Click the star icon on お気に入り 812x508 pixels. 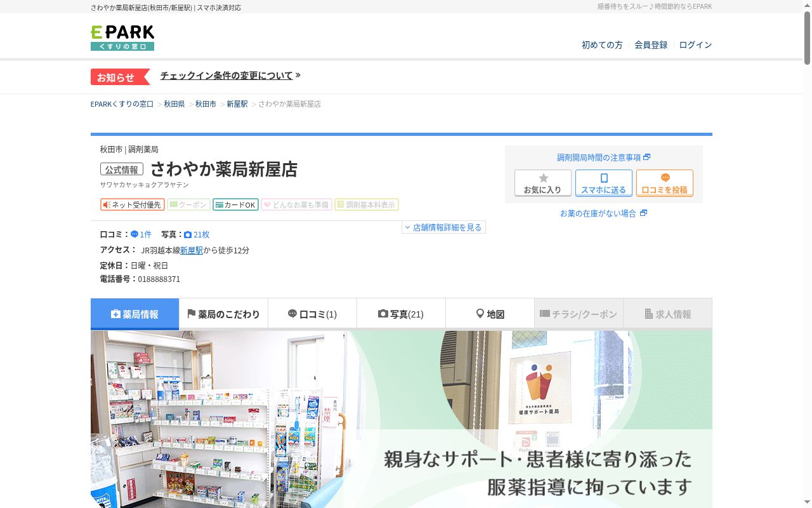(543, 178)
